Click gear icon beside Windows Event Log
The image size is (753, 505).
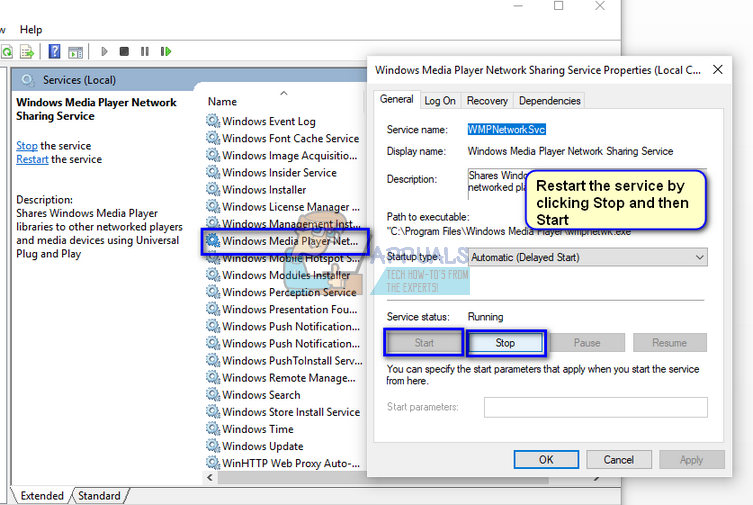click(213, 120)
